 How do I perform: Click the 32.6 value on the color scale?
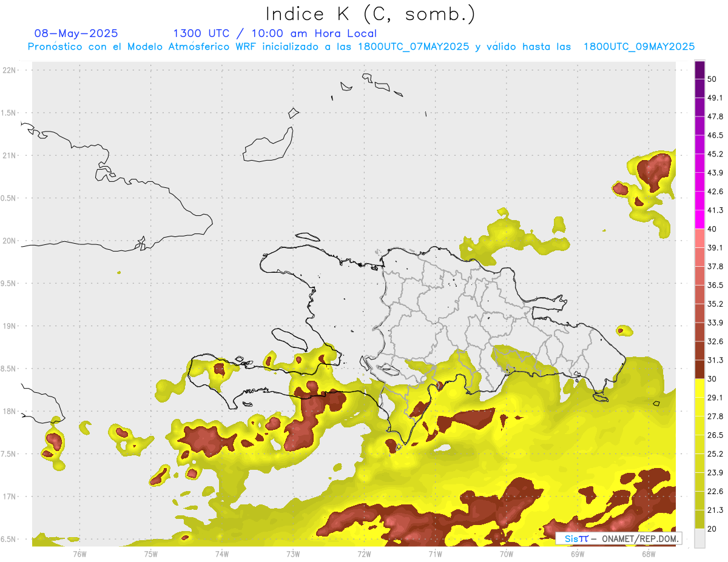715,341
